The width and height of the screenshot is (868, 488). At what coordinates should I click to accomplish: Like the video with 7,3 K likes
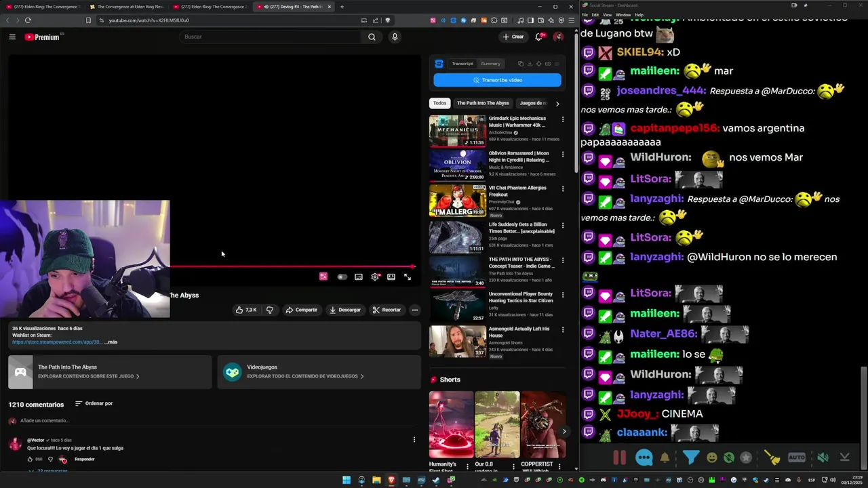(x=245, y=310)
